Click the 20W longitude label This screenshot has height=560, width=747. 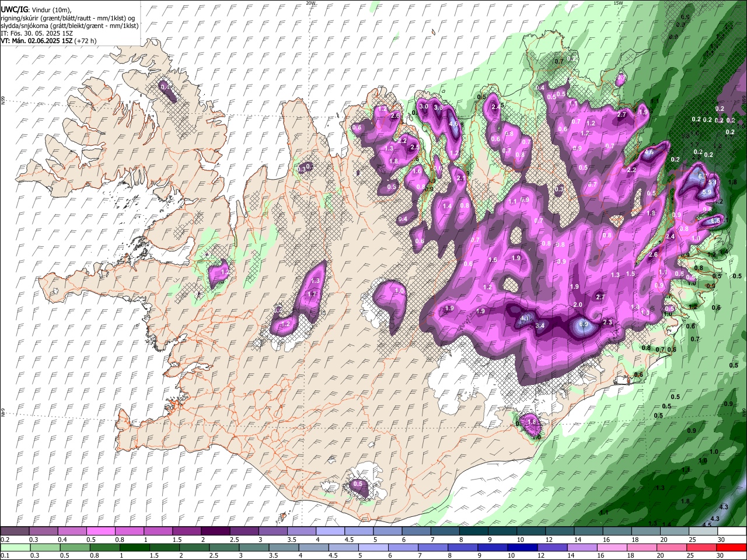[x=310, y=3]
